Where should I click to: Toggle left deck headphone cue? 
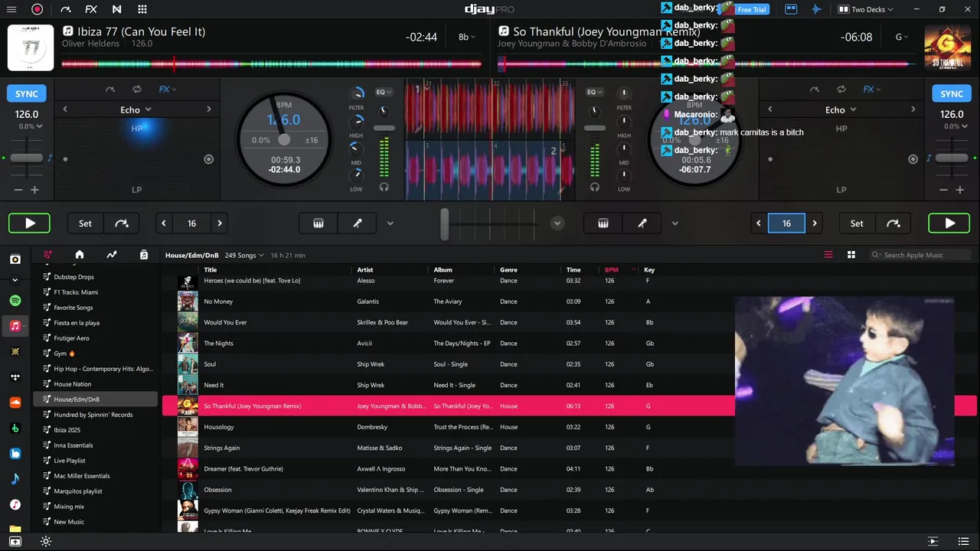[x=384, y=187]
